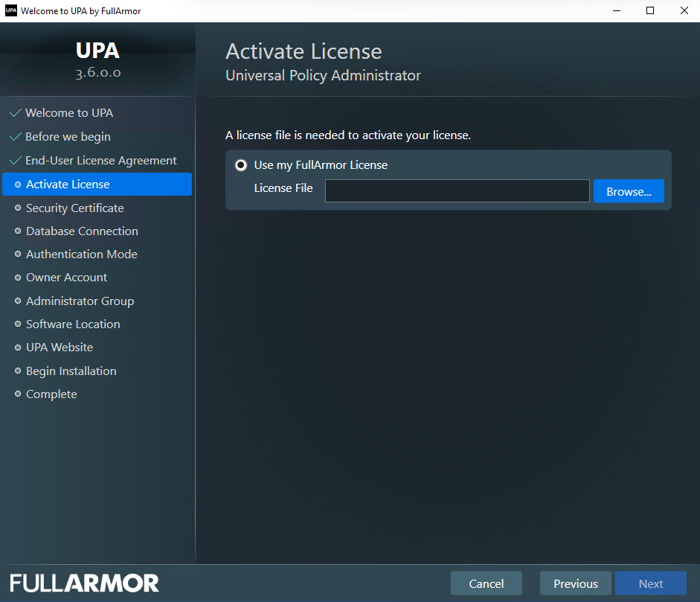
Task: Select the 'Software Location' step
Action: pyautogui.click(x=73, y=324)
